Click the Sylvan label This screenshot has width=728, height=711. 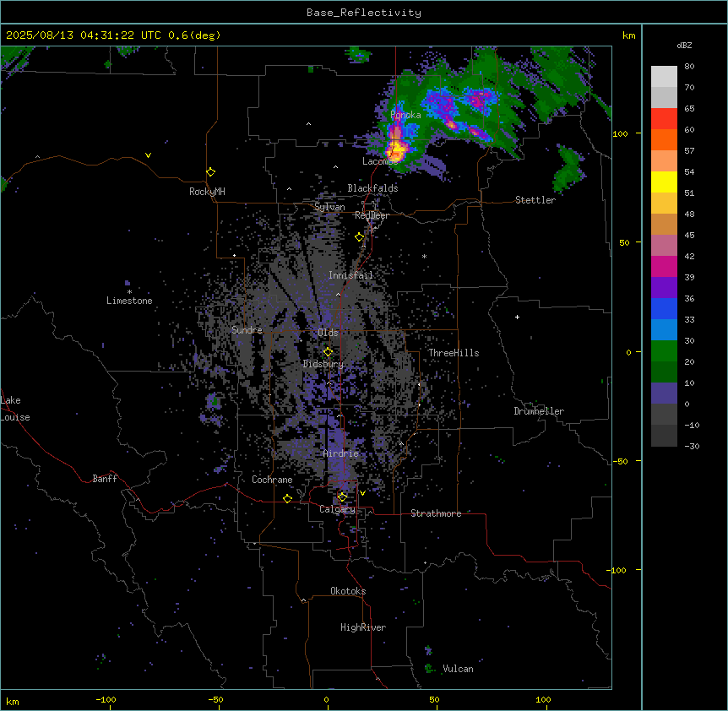pyautogui.click(x=329, y=207)
